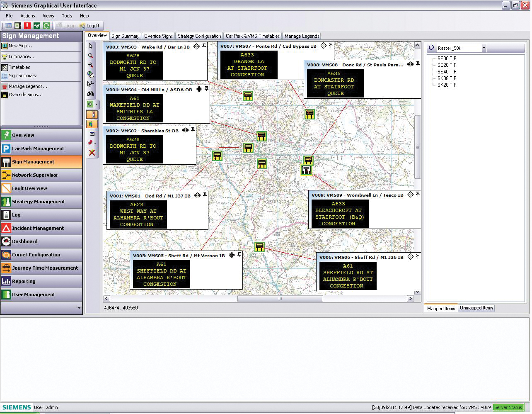The height and width of the screenshot is (414, 532).
Task: Click the Server Status indicator
Action: click(x=508, y=407)
